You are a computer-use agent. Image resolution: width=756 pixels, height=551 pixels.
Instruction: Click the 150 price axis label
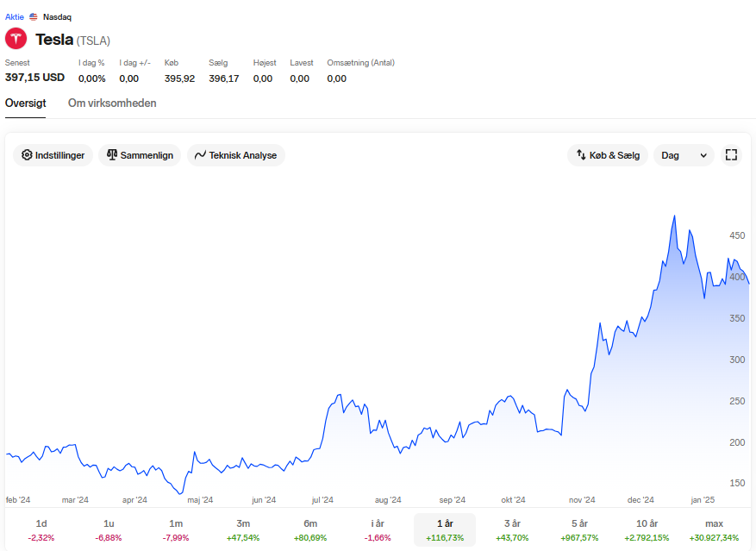pos(737,483)
